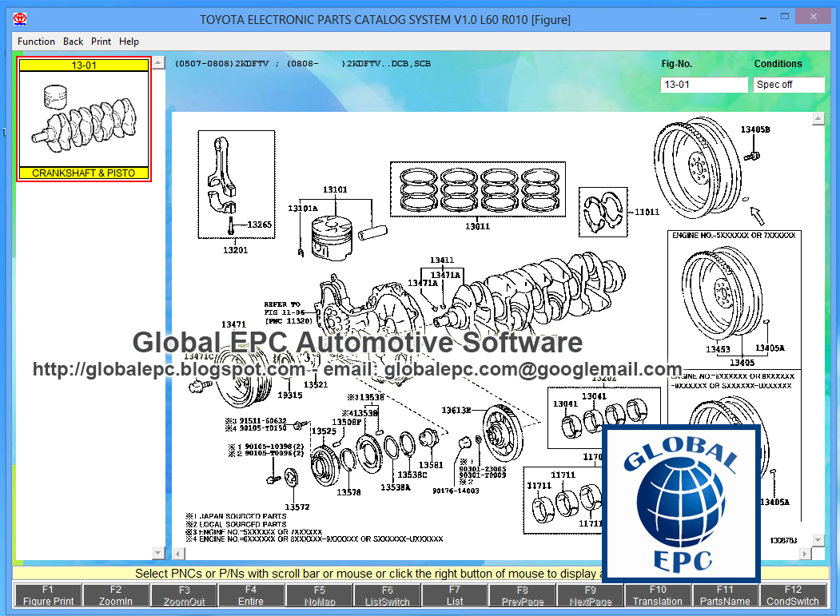Click F11 PartsName button
The height and width of the screenshot is (616, 840).
[726, 595]
